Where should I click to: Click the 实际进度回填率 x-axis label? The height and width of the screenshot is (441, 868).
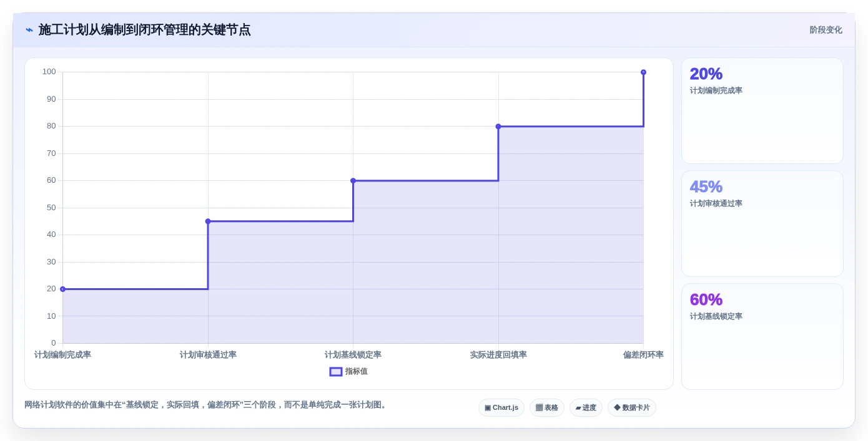coord(498,355)
